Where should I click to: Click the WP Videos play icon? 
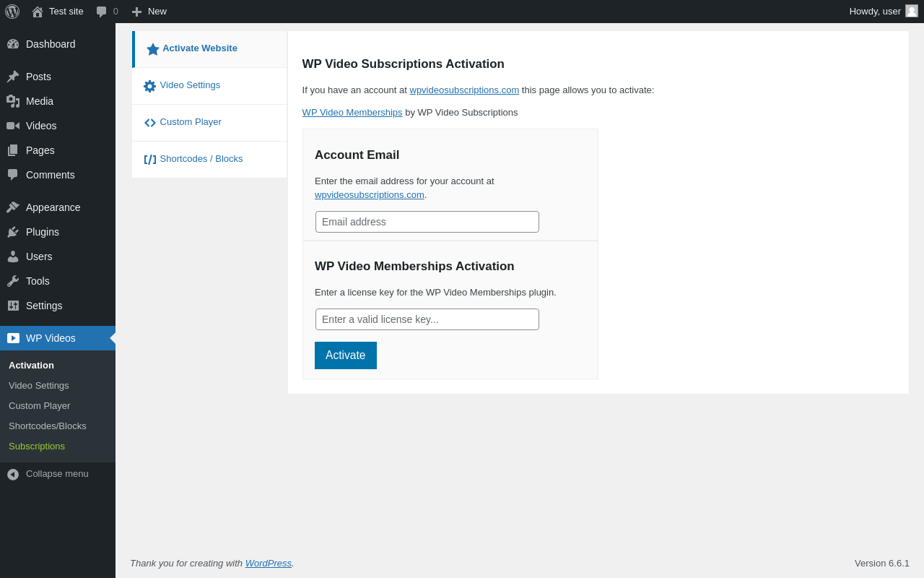13,338
